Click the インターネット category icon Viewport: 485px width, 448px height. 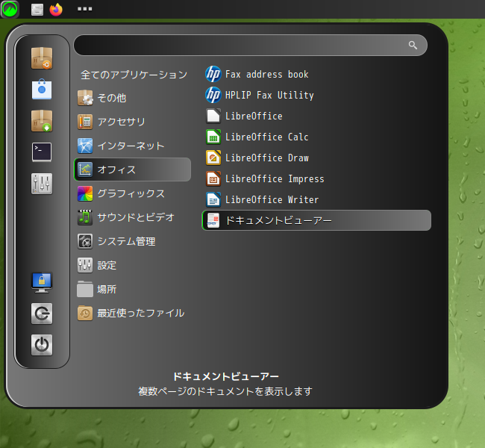pyautogui.click(x=85, y=146)
